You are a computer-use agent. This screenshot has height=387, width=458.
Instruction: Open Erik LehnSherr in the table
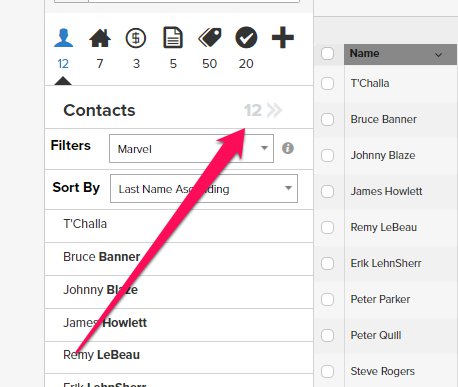click(x=386, y=263)
